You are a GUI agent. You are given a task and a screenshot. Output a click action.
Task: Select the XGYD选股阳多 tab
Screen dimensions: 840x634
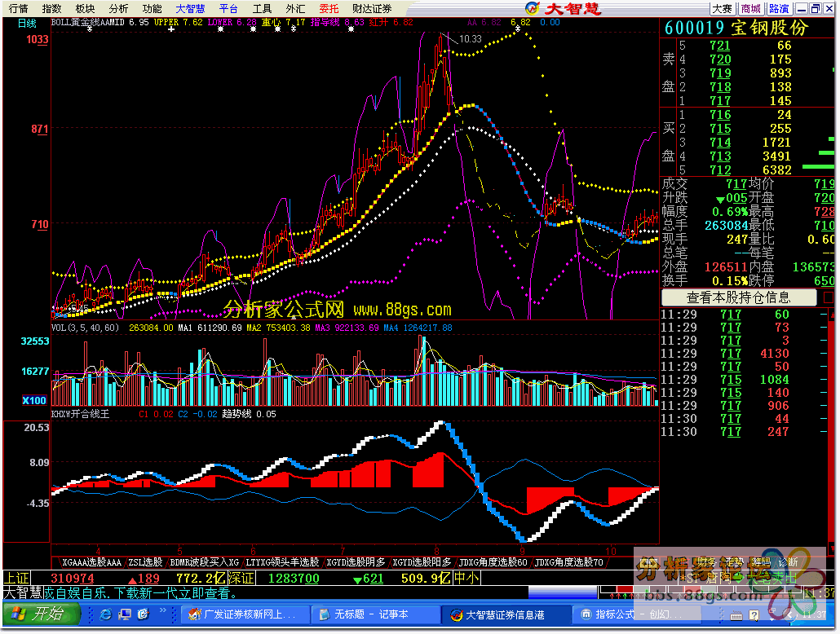pyautogui.click(x=422, y=562)
